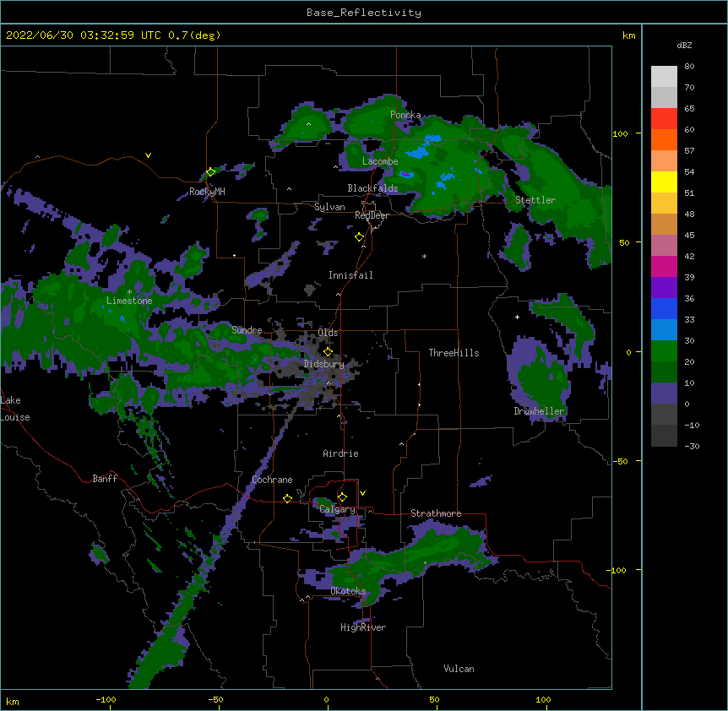This screenshot has height=711, width=728.
Task: Click the Lacombe town label
Action: point(380,161)
